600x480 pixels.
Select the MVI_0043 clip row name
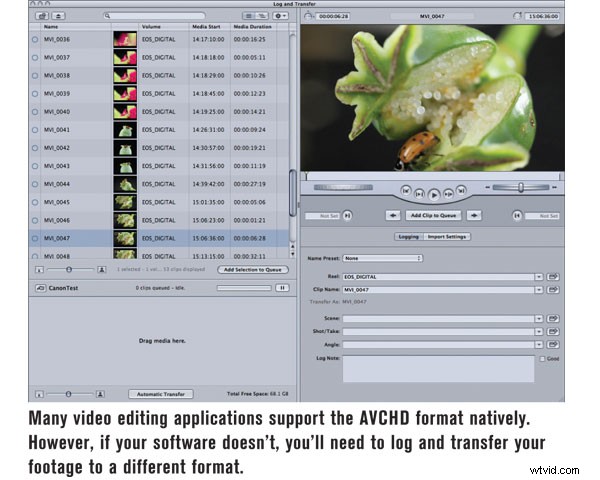57,166
